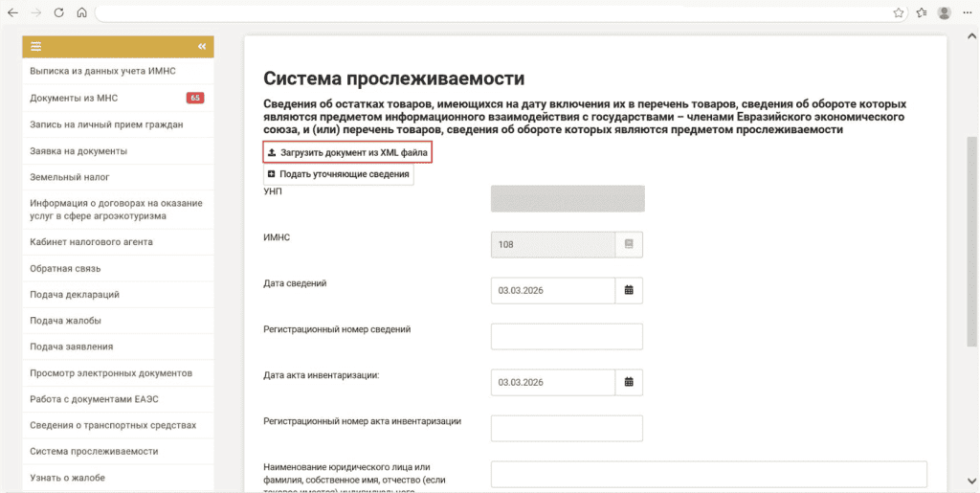This screenshot has width=980, height=493.
Task: Focus Регистрационный номер акта инвентаризации input
Action: 567,428
